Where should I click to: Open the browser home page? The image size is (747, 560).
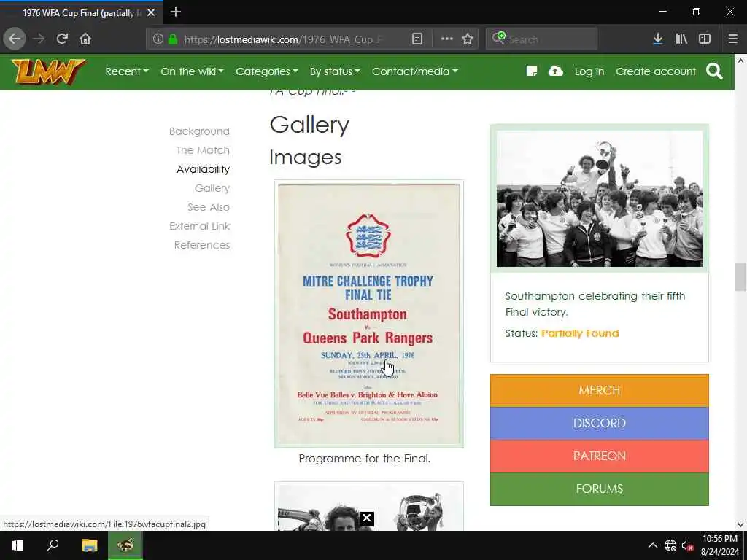click(x=85, y=39)
